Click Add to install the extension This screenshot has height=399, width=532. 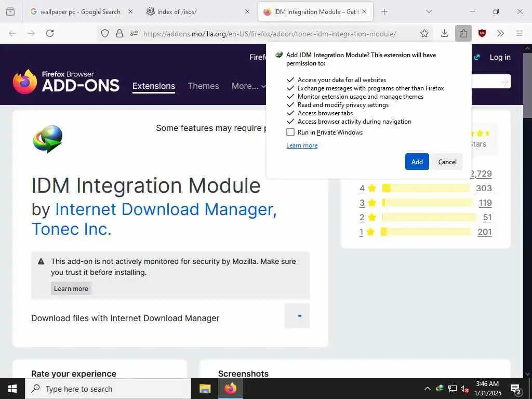pos(417,162)
